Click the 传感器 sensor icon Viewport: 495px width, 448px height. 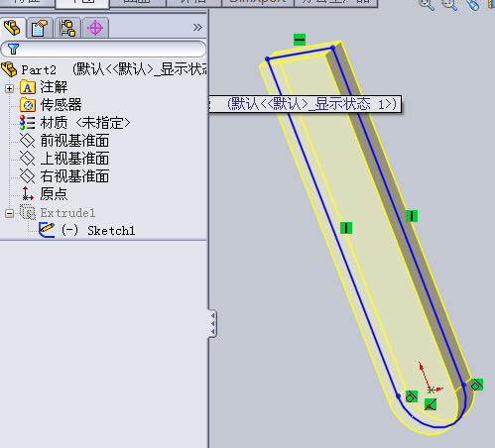pos(28,105)
